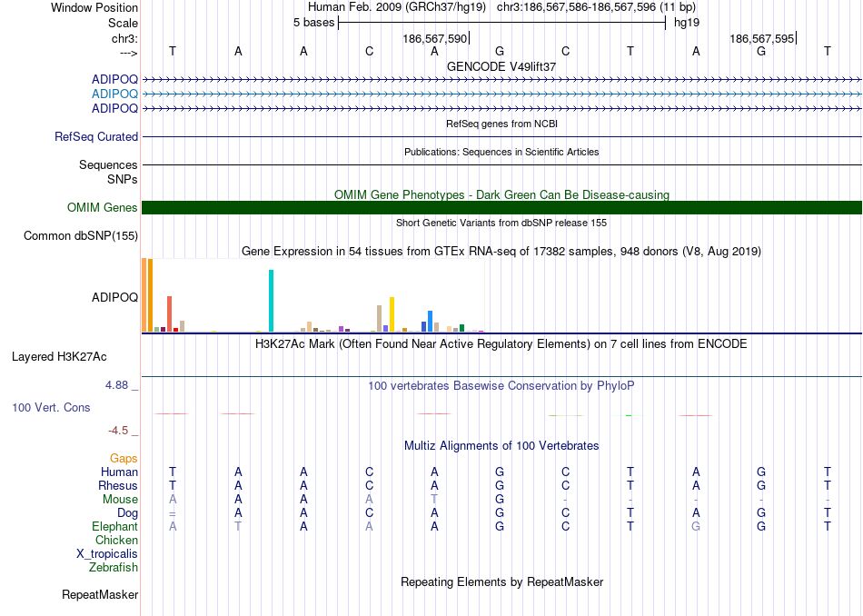Select the yellow GTEx expression bar

392,314
